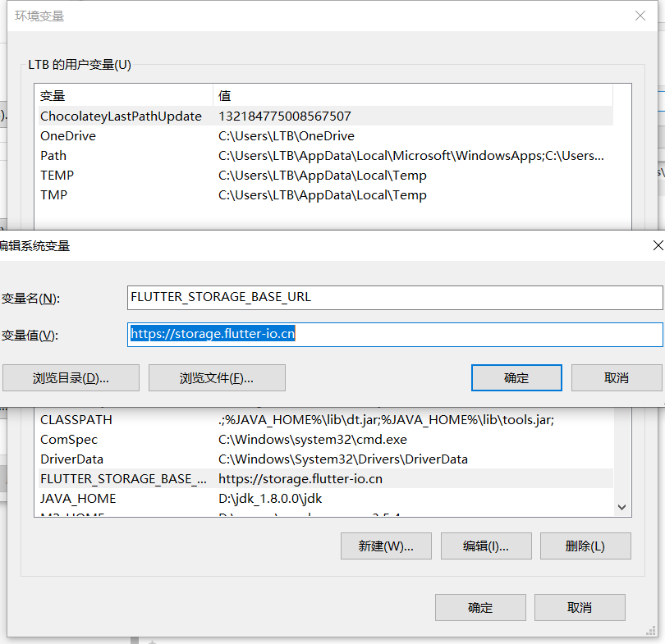The height and width of the screenshot is (644, 665).
Task: Click value D:\jdk_1.8.0.0\jdk
Action: click(270, 499)
